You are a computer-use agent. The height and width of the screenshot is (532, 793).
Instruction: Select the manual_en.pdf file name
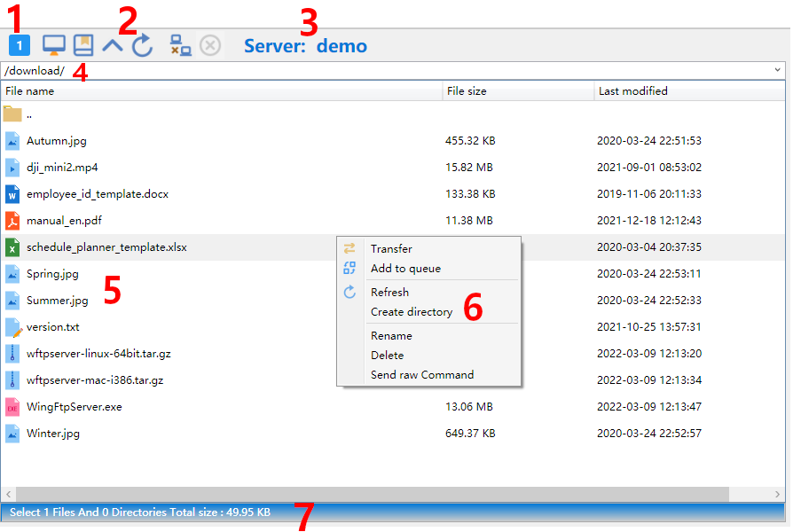pyautogui.click(x=64, y=221)
